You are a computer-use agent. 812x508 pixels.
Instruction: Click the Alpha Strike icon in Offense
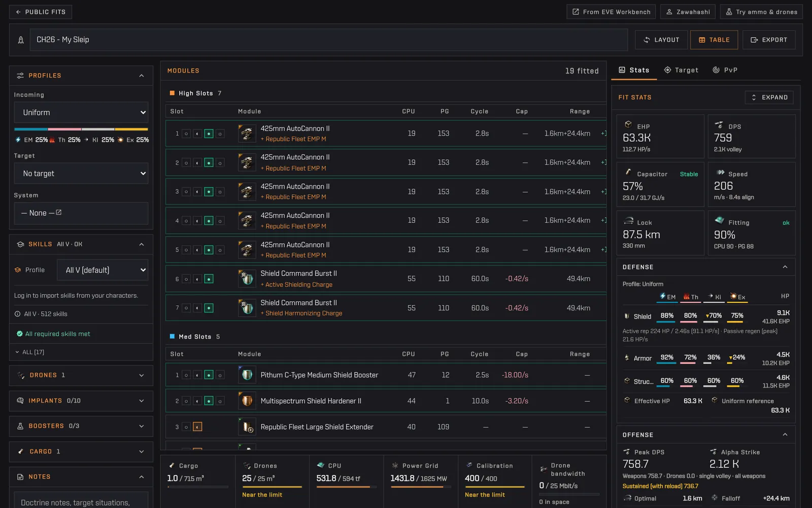click(x=714, y=452)
